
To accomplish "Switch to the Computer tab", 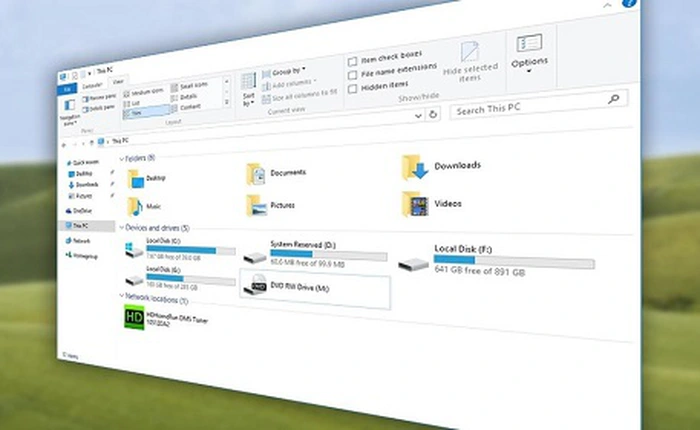I will pos(92,85).
